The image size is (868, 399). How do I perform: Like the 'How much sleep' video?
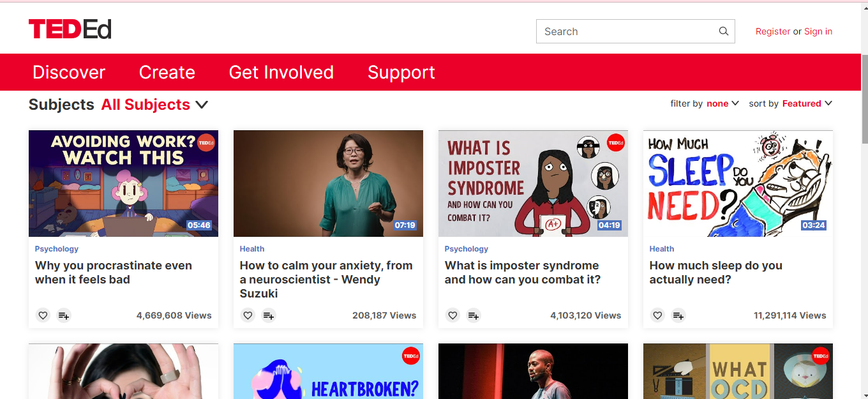657,315
